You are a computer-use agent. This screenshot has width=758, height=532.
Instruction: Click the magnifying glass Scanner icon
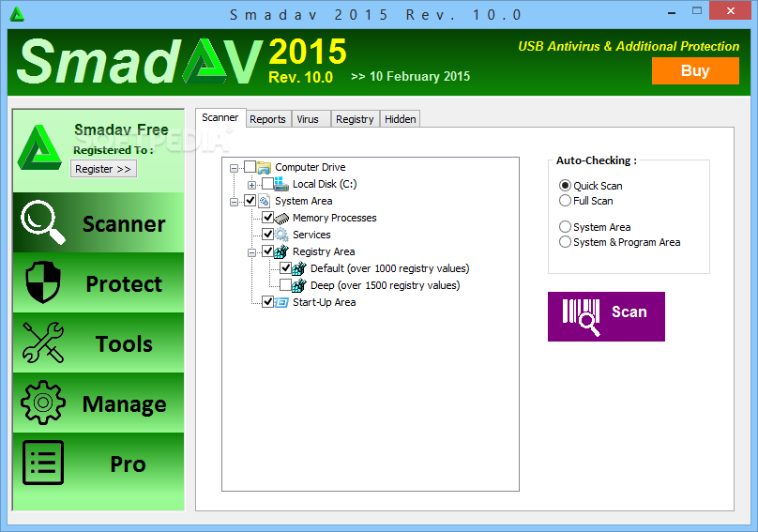[x=43, y=222]
